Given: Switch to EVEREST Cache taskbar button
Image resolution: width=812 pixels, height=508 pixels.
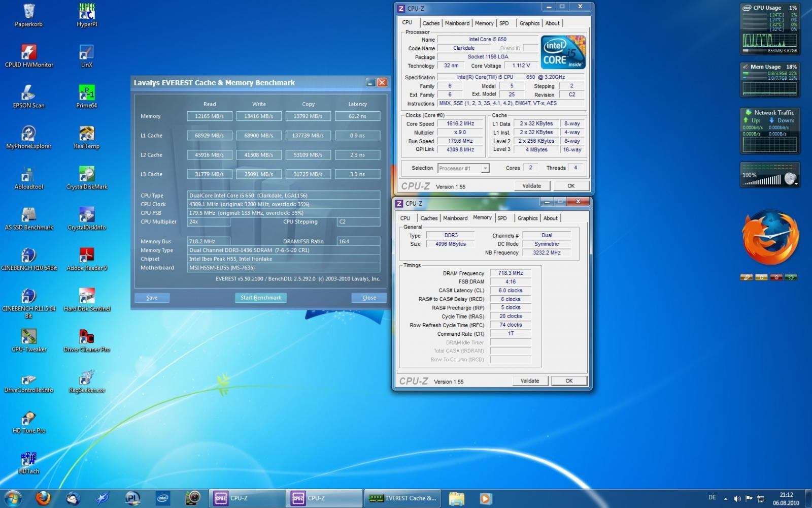Looking at the screenshot, I should tap(402, 498).
